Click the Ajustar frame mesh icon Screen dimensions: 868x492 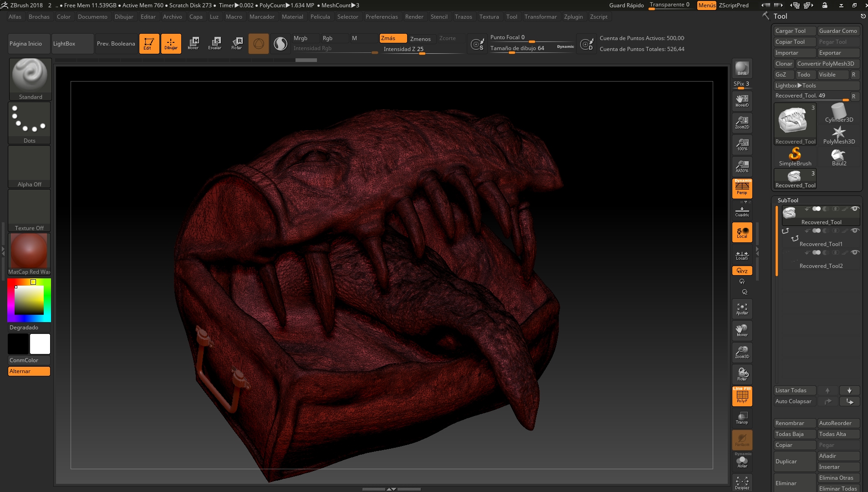pyautogui.click(x=742, y=309)
